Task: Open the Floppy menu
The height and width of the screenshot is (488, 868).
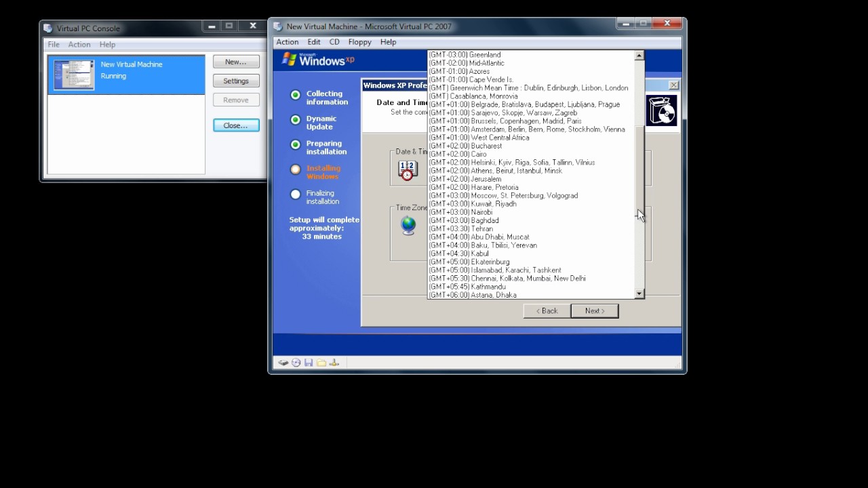Action: [360, 42]
